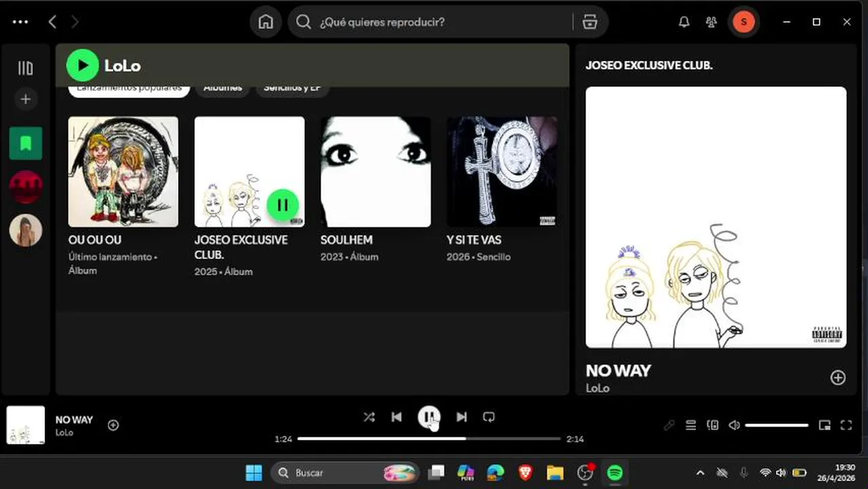Viewport: 868px width, 489px height.
Task: Add to Liked Songs from bottom bar
Action: click(113, 425)
